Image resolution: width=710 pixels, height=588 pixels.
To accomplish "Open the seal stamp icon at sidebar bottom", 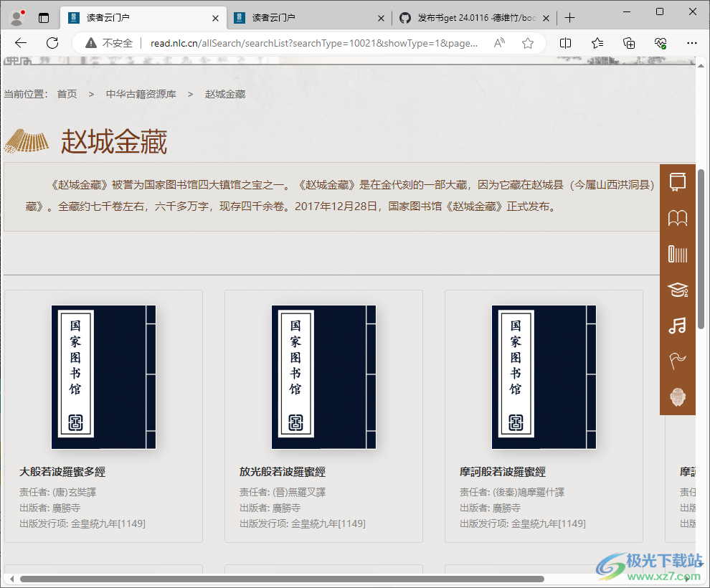I will [x=677, y=397].
